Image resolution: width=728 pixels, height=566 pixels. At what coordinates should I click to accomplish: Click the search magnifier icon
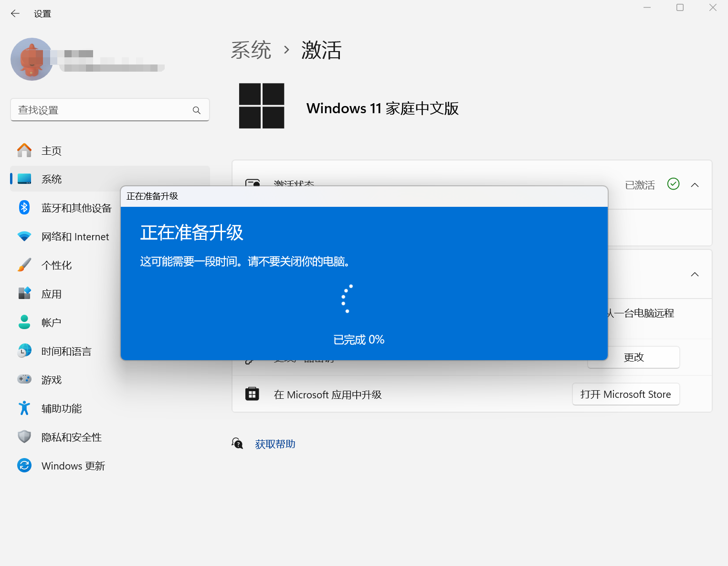(196, 110)
